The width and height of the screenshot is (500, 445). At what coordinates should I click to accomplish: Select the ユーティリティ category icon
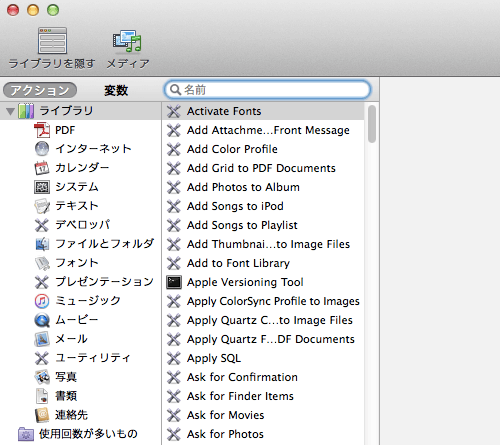42,358
